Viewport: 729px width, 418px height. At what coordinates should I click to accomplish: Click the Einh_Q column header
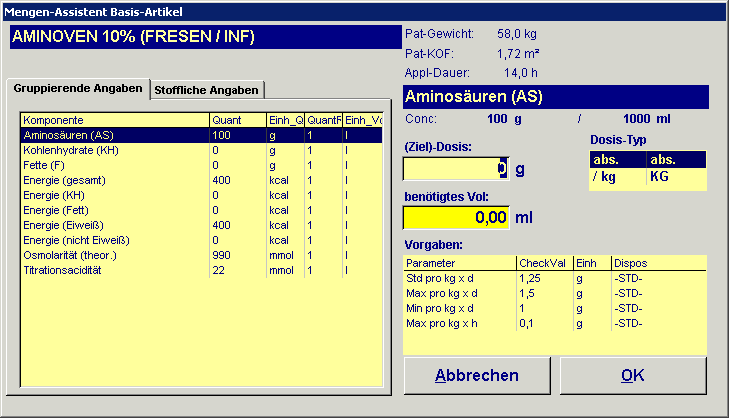click(x=285, y=120)
